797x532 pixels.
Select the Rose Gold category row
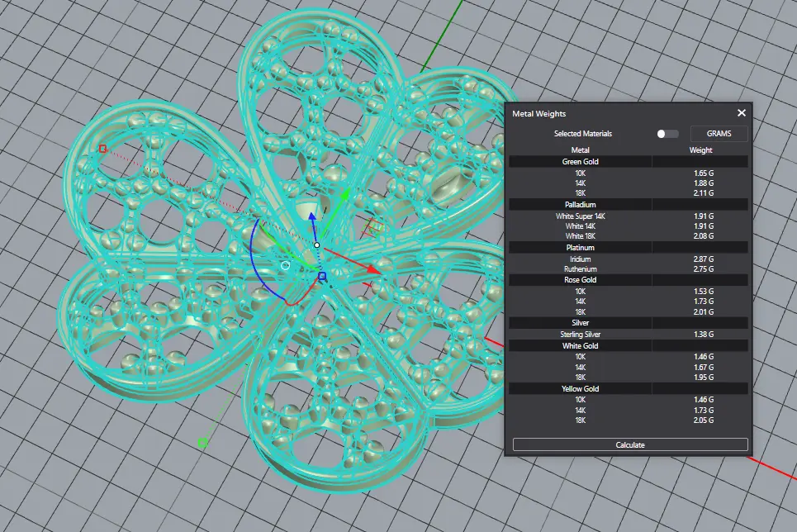coord(629,280)
